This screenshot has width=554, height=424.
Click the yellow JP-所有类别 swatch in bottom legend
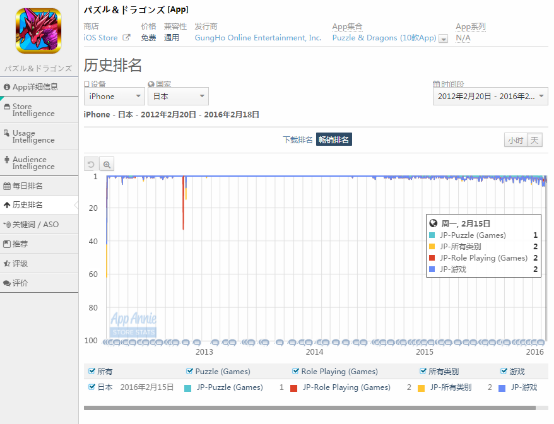421,388
